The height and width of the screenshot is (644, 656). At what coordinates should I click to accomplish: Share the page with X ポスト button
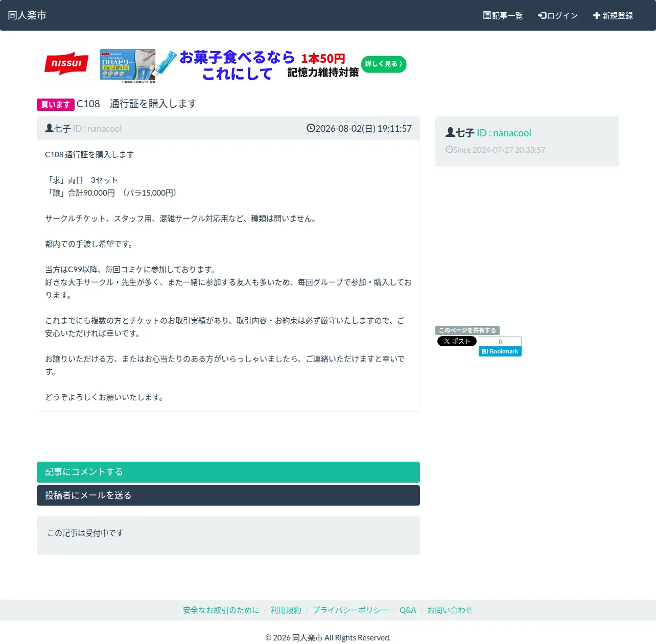[x=457, y=341]
